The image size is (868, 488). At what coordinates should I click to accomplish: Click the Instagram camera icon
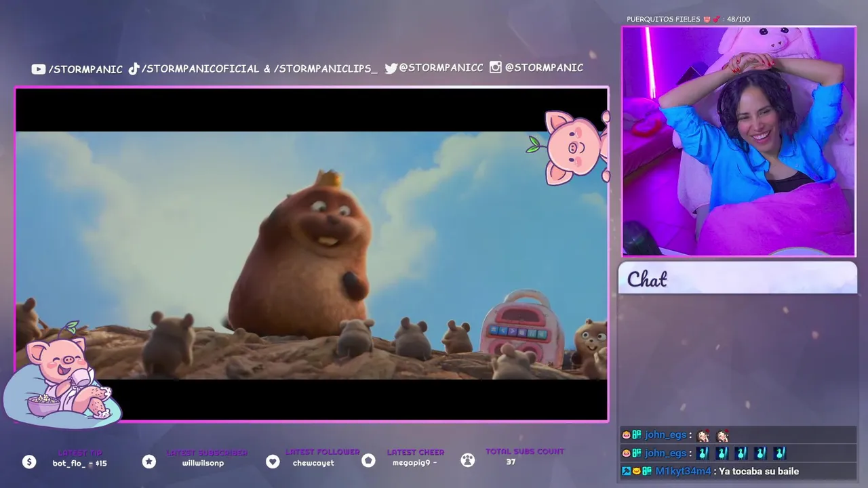tap(496, 67)
